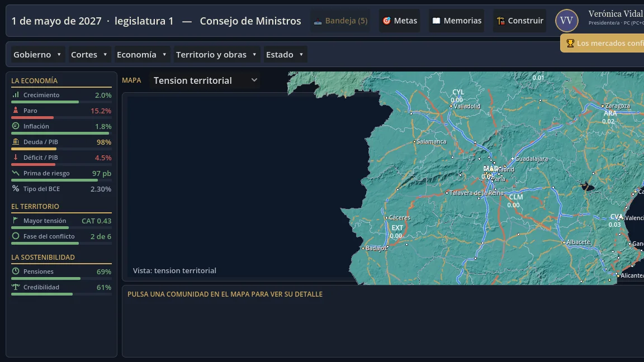Image resolution: width=644 pixels, height=362 pixels.
Task: Click the Deuda / PIB bank icon
Action: click(x=16, y=141)
